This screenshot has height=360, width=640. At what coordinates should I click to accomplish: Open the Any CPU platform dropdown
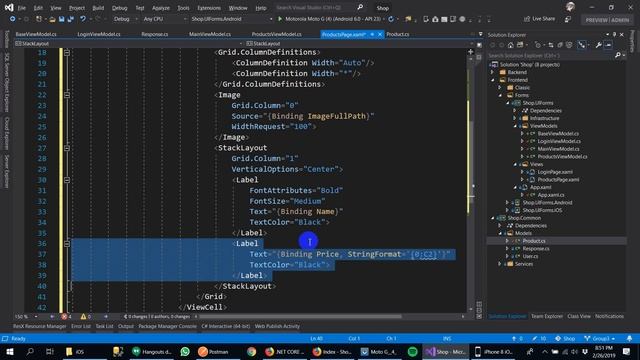click(164, 19)
